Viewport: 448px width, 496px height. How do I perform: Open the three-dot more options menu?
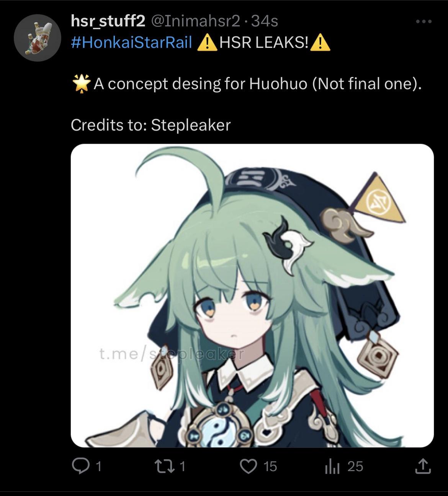coord(424,21)
